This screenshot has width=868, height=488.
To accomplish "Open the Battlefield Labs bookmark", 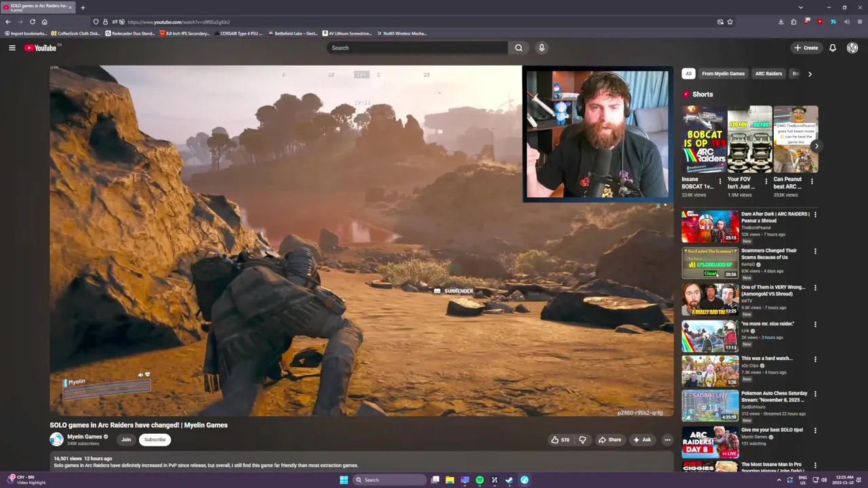I will [292, 33].
